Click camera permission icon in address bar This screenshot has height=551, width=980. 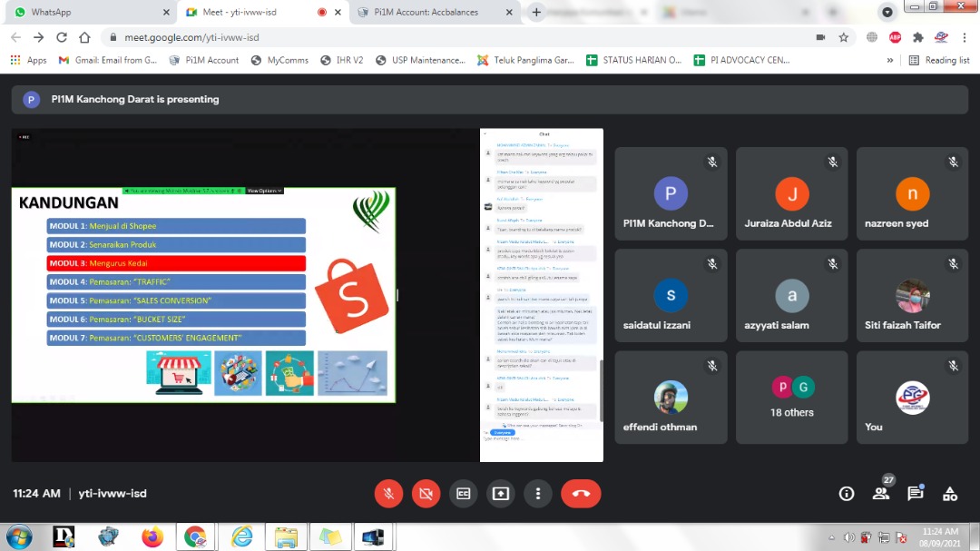820,37
